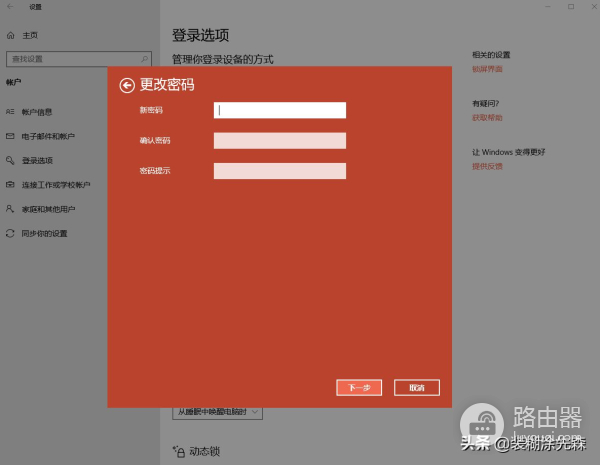The height and width of the screenshot is (465, 600).
Task: Open 同步你的设置 in the sidebar
Action: pyautogui.click(x=44, y=233)
